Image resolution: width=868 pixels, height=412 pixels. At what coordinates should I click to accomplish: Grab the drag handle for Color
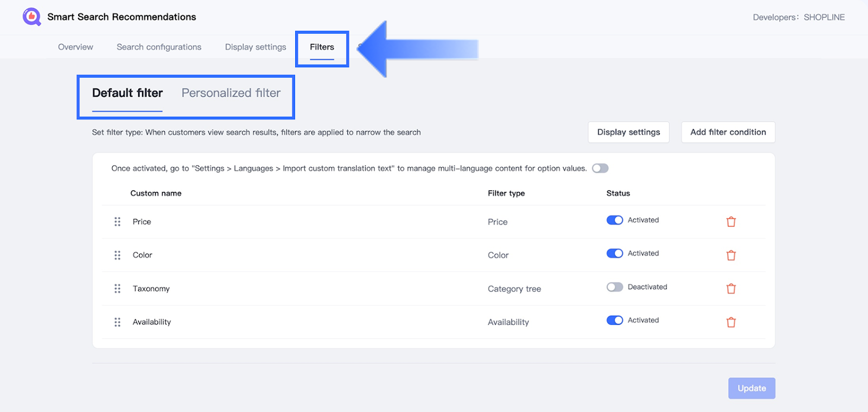coord(117,255)
